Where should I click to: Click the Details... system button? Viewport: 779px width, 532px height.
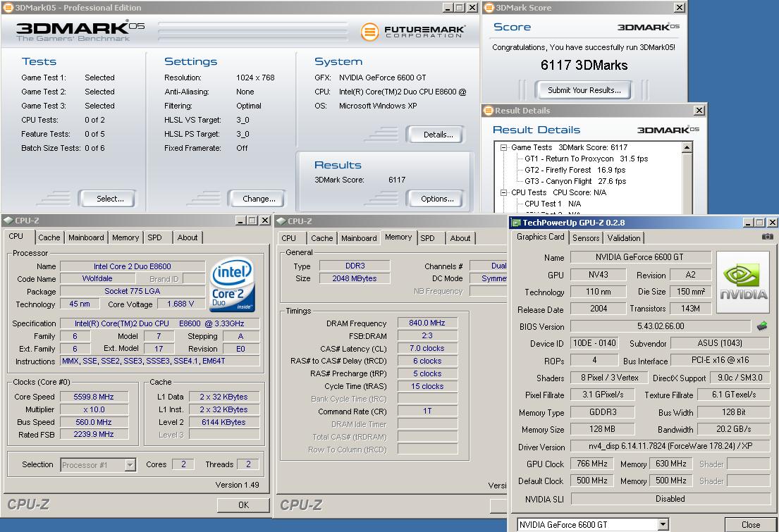[435, 135]
